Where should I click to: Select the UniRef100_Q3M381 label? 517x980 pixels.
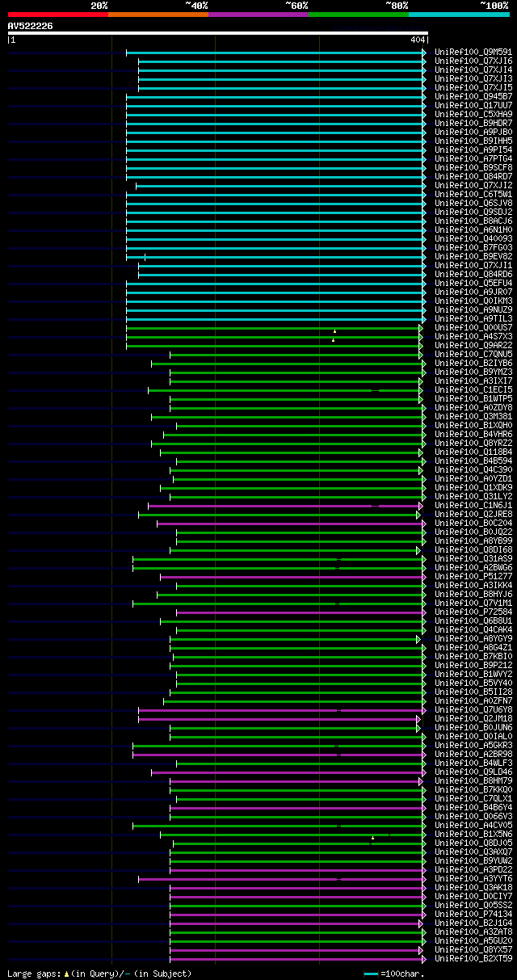point(473,417)
